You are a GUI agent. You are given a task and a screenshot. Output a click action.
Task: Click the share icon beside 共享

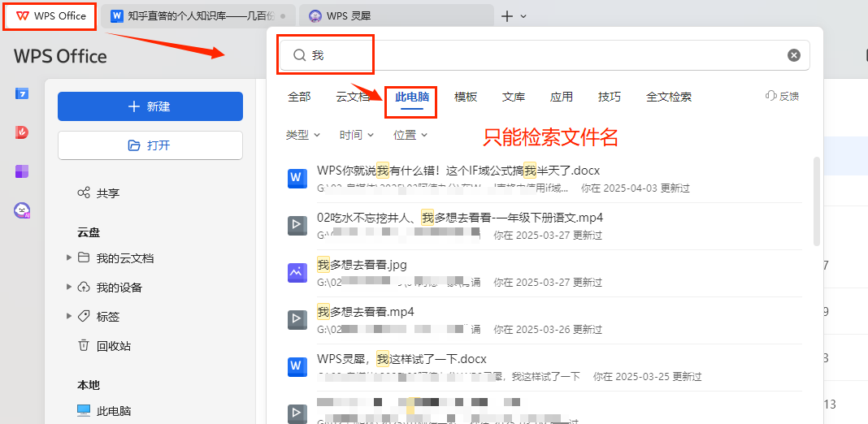[x=84, y=193]
